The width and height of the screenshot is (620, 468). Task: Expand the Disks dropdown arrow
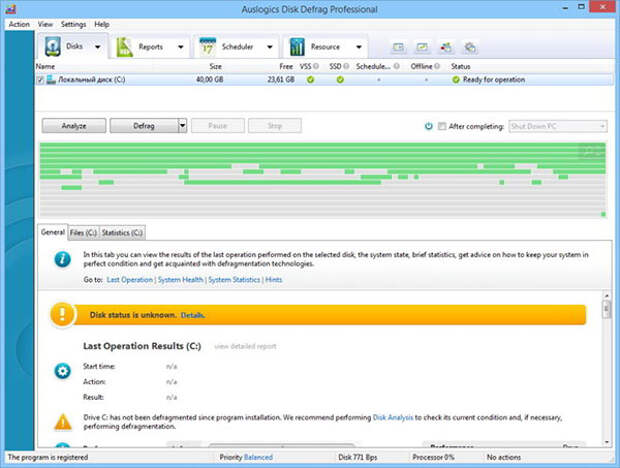(x=98, y=47)
